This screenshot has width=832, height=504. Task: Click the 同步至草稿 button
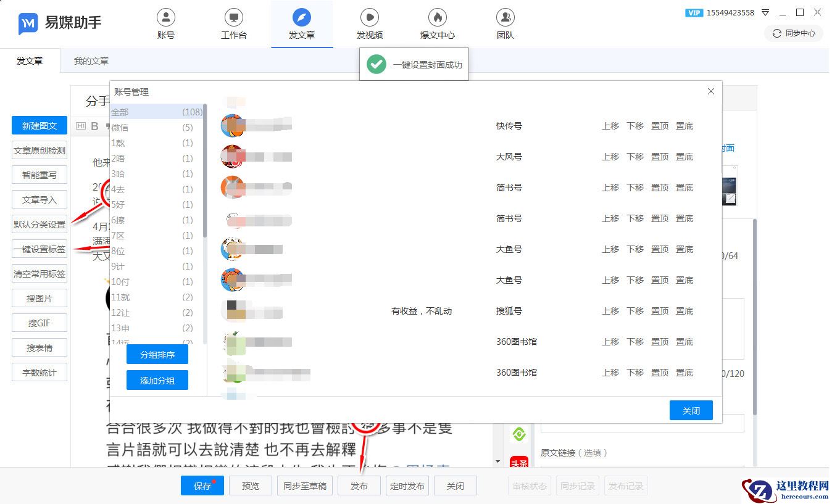pyautogui.click(x=305, y=486)
